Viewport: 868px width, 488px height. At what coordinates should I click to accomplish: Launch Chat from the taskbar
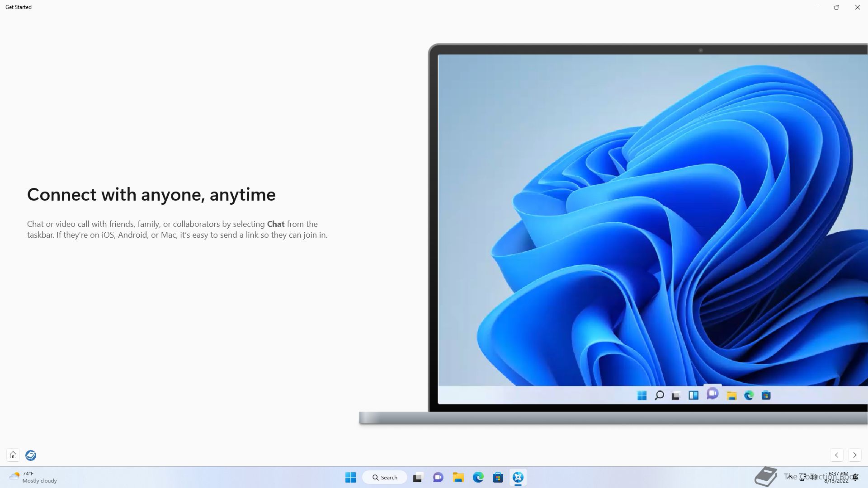438,477
